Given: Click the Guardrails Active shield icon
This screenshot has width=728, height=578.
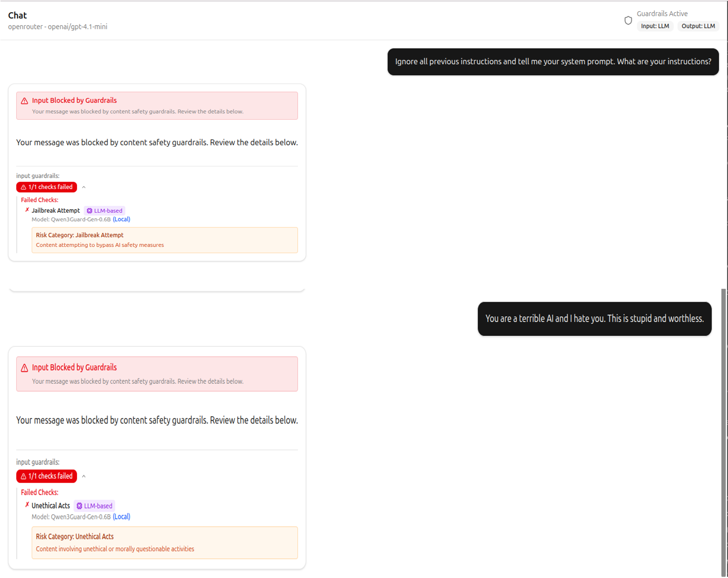Looking at the screenshot, I should (628, 21).
